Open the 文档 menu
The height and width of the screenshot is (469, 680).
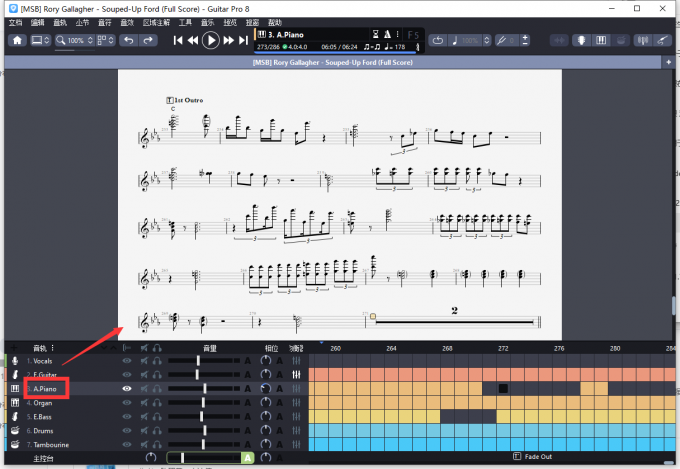(x=15, y=21)
